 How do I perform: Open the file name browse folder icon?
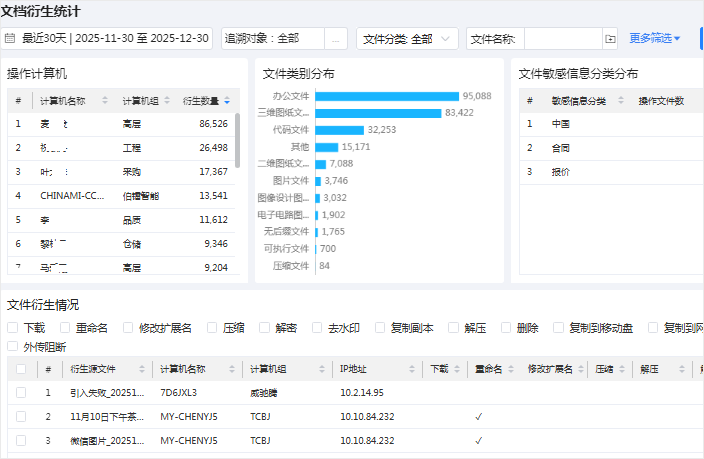coord(610,39)
